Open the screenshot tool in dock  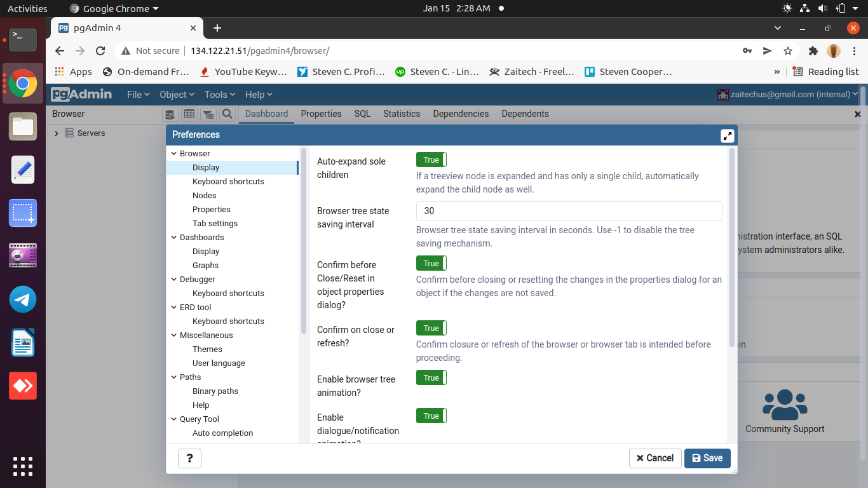click(x=23, y=213)
